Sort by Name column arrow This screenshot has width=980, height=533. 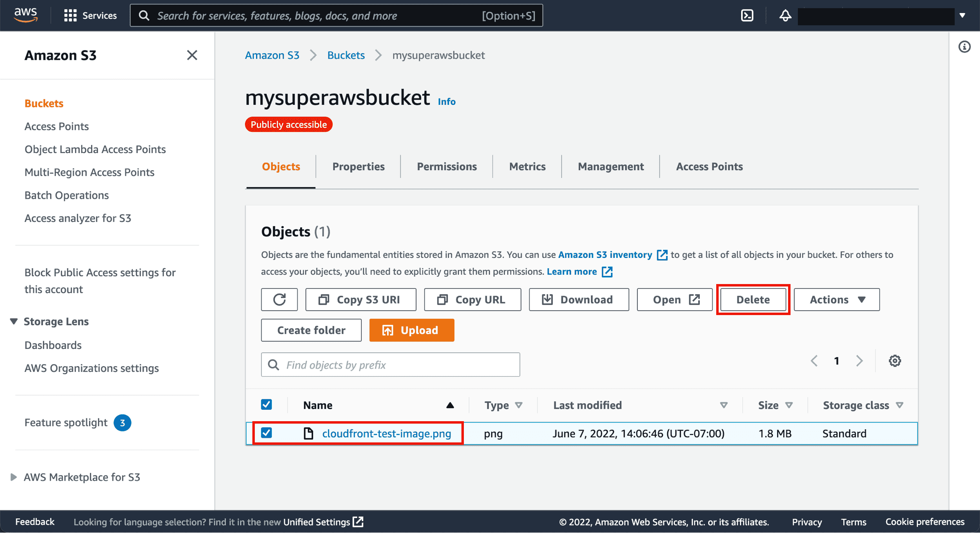coord(450,405)
